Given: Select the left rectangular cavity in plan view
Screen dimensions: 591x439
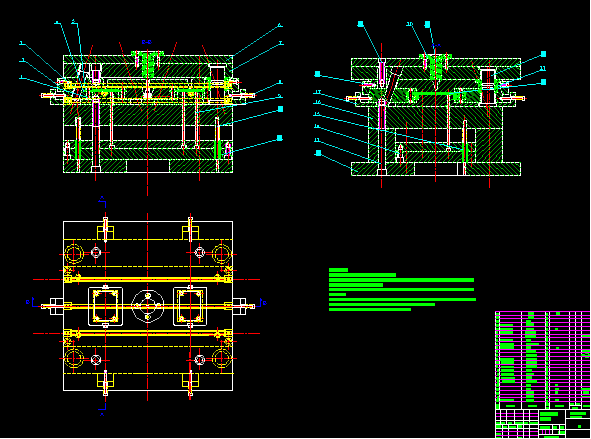Looking at the screenshot, I should [x=106, y=306].
